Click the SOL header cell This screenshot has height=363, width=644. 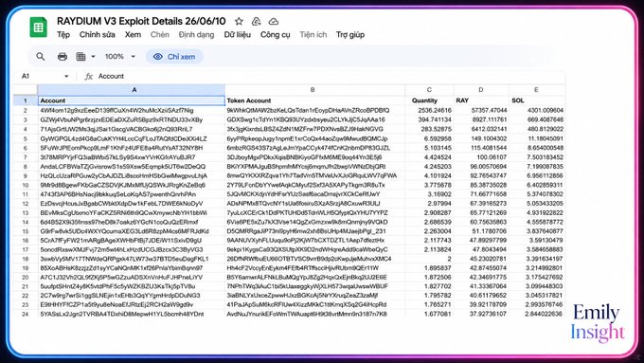[x=537, y=100]
